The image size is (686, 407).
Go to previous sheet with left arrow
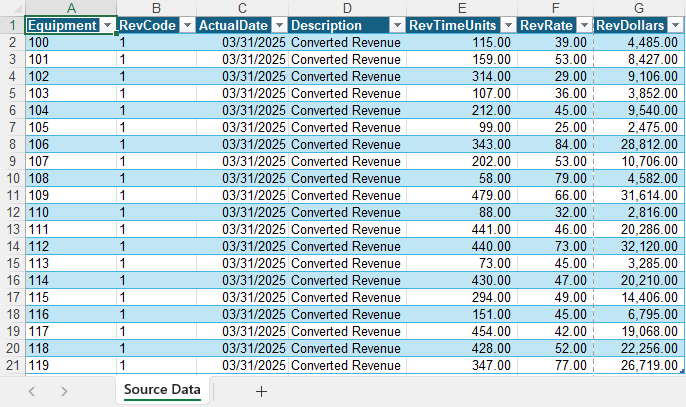click(x=32, y=391)
